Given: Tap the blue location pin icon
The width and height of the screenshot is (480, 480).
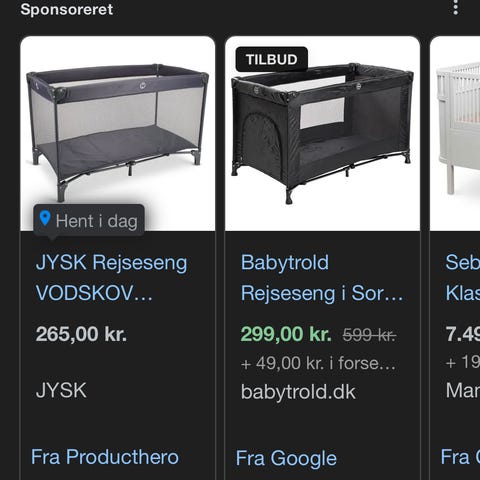Looking at the screenshot, I should [x=45, y=219].
